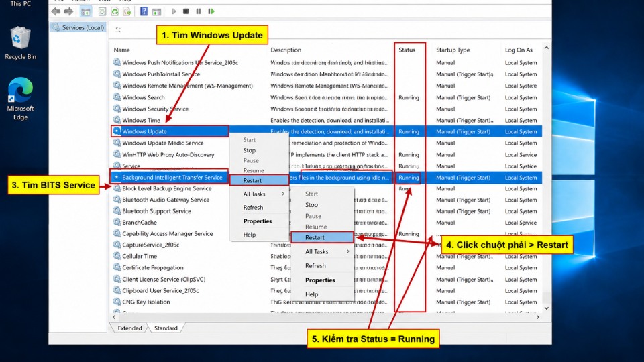Choose Help in the Windows Update context menu

point(259,235)
